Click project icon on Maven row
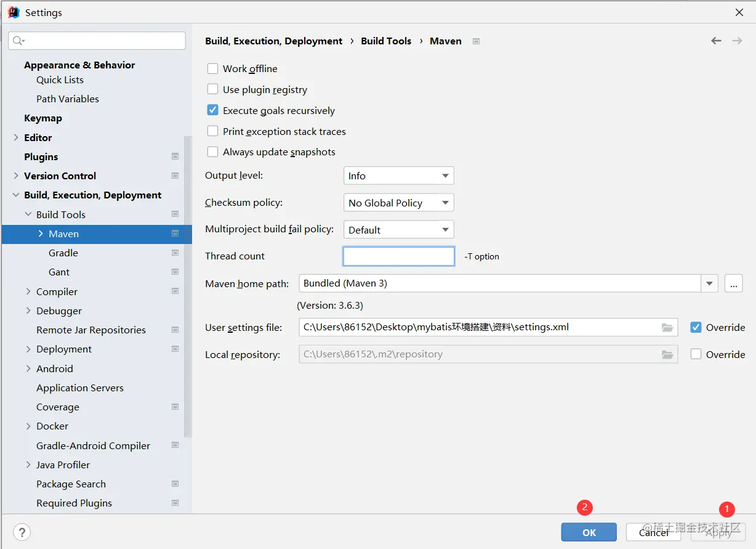 (175, 234)
